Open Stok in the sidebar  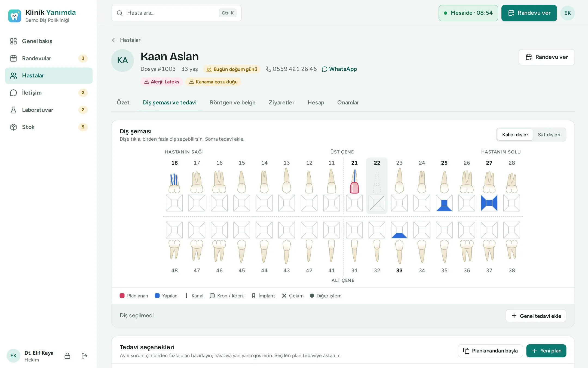point(49,127)
